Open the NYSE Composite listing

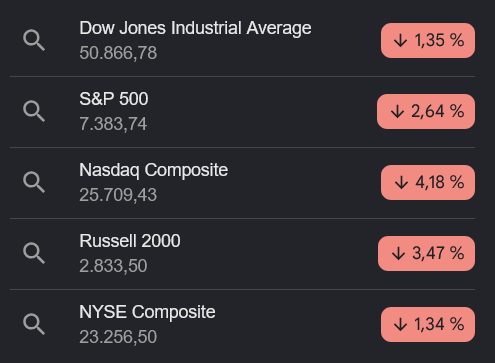pyautogui.click(x=147, y=312)
